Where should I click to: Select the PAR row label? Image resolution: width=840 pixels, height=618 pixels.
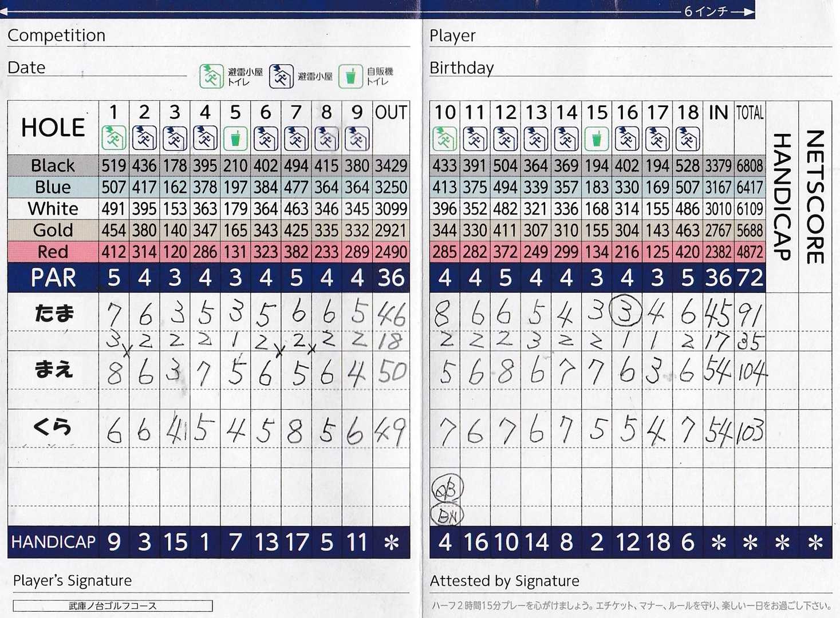53,278
